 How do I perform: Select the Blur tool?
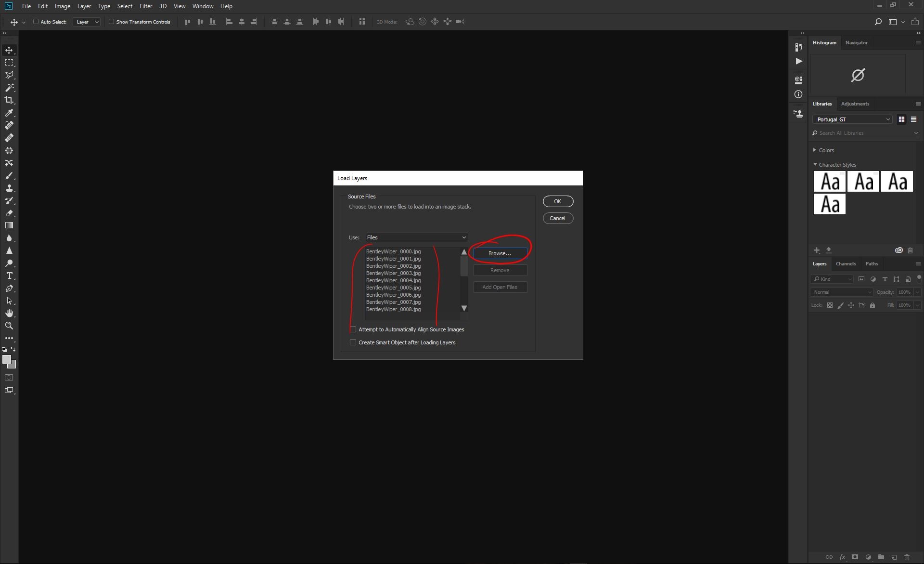tap(9, 238)
